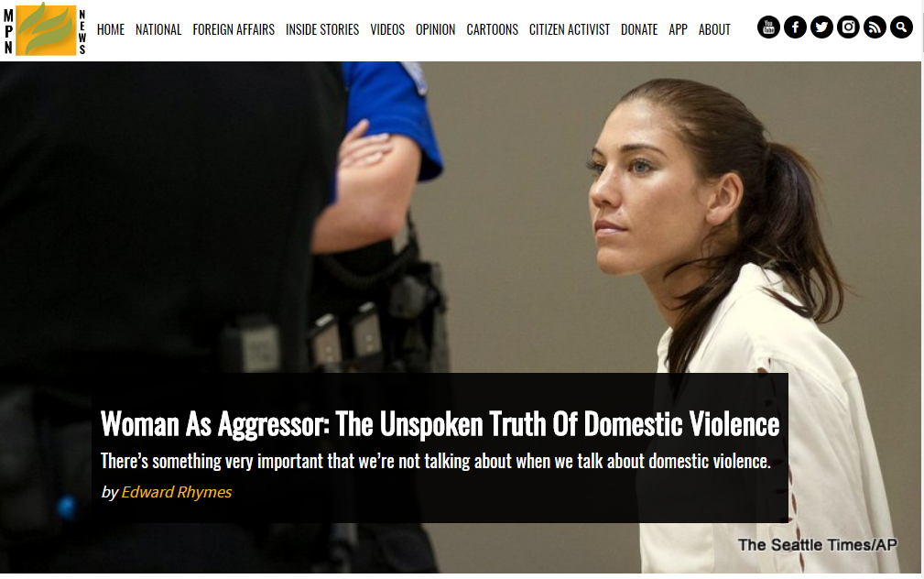Go to the Home menu item
Viewport: 924px width, 579px height.
click(x=111, y=29)
